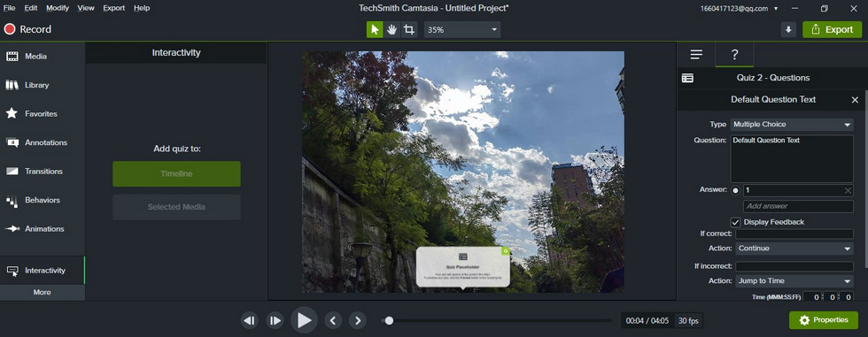The image size is (868, 337).
Task: Add quiz to Timeline
Action: 176,174
